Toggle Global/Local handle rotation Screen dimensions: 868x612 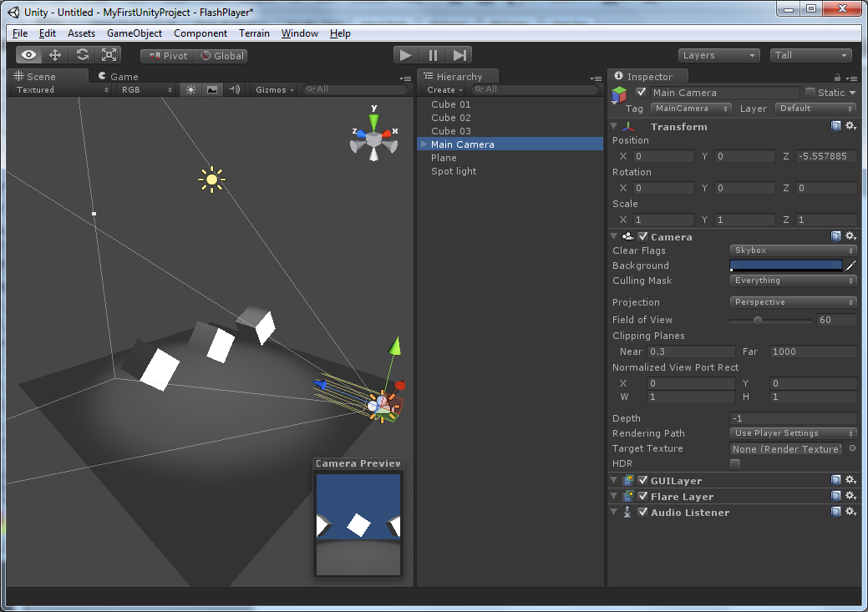pyautogui.click(x=221, y=56)
